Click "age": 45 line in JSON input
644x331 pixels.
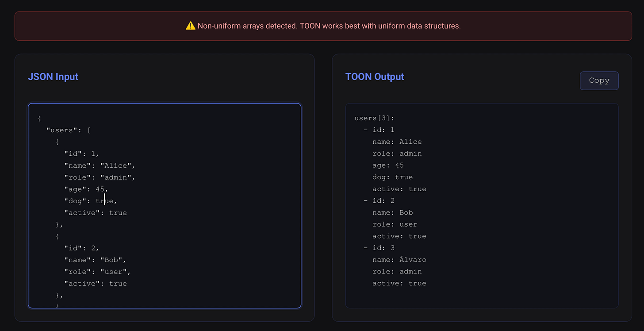(86, 189)
